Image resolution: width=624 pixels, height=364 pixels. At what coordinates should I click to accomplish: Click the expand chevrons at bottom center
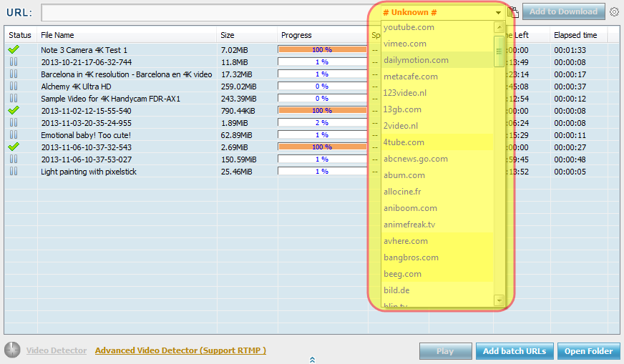pyautogui.click(x=312, y=360)
